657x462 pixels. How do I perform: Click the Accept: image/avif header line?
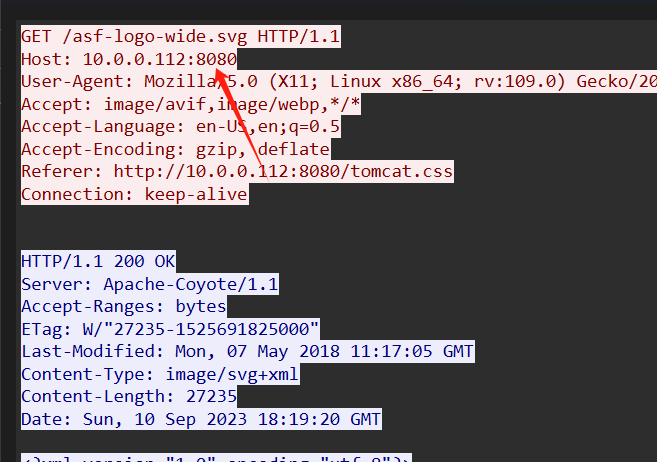pyautogui.click(x=191, y=104)
